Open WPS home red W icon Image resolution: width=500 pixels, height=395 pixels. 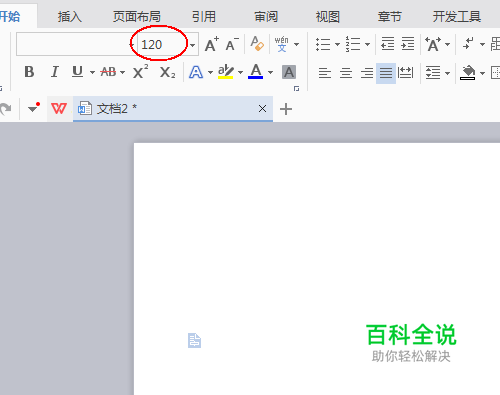(59, 108)
